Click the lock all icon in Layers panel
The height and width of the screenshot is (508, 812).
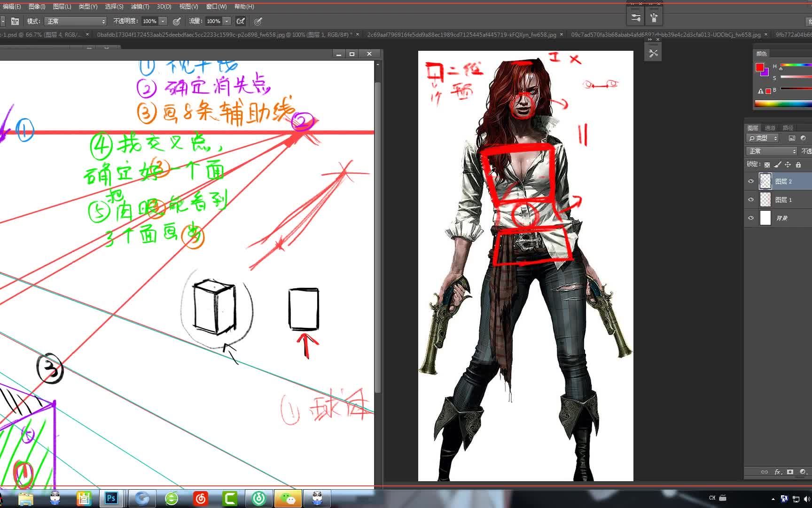(x=798, y=165)
